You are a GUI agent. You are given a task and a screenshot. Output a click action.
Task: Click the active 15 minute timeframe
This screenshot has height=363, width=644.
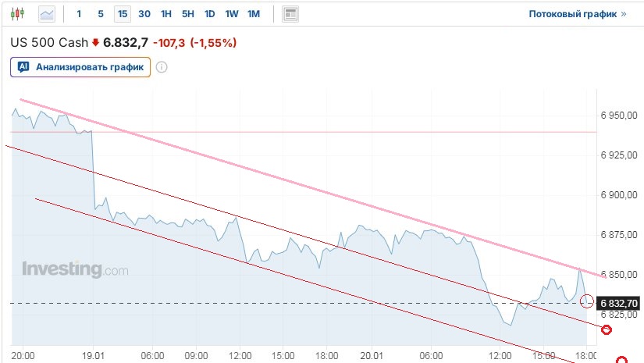pyautogui.click(x=123, y=14)
